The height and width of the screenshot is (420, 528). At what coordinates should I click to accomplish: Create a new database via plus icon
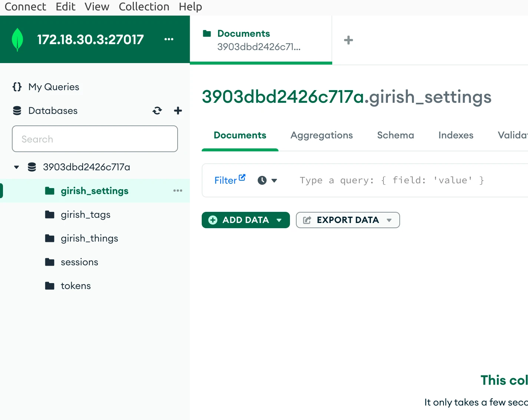click(178, 111)
